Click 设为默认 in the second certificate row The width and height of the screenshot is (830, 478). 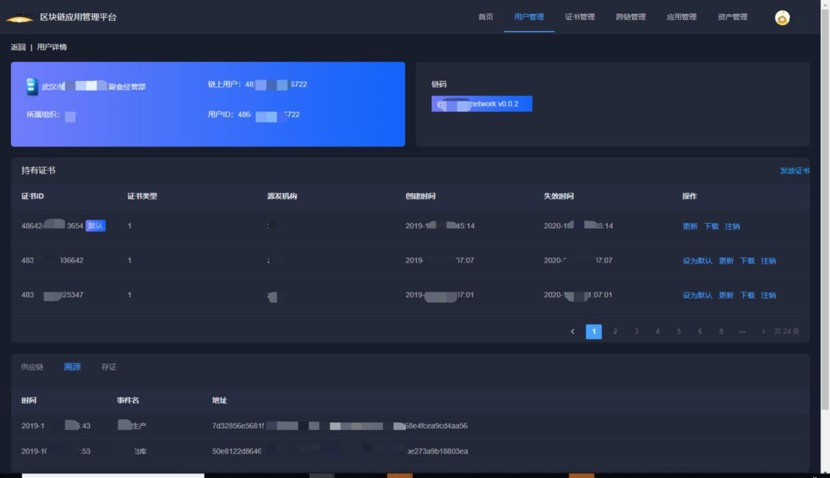coord(697,261)
